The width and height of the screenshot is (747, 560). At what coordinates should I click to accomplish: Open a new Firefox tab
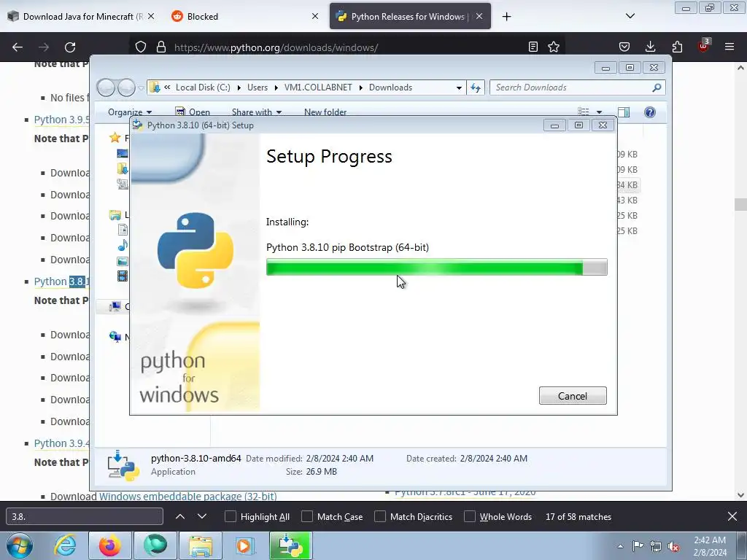pyautogui.click(x=506, y=17)
